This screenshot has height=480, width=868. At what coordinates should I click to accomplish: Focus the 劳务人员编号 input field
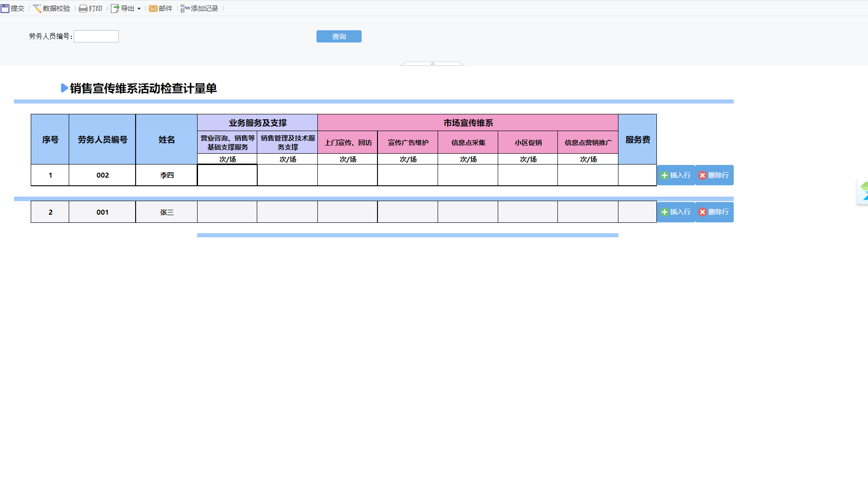pos(96,37)
